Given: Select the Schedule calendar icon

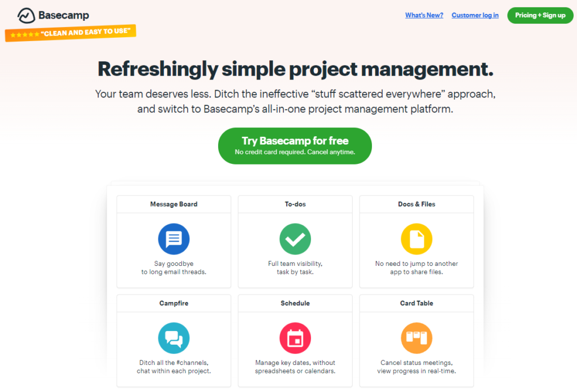Looking at the screenshot, I should (295, 338).
